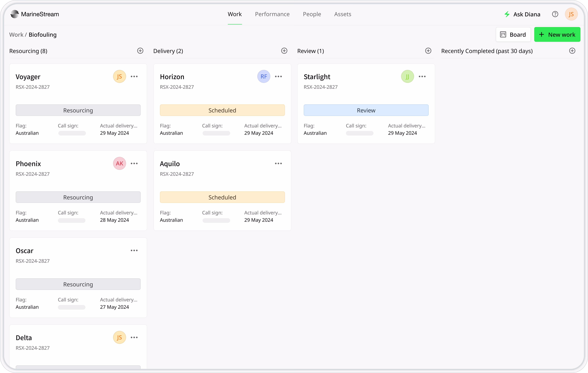Open the Oscar card title
Image resolution: width=588 pixels, height=373 pixels.
tap(24, 251)
